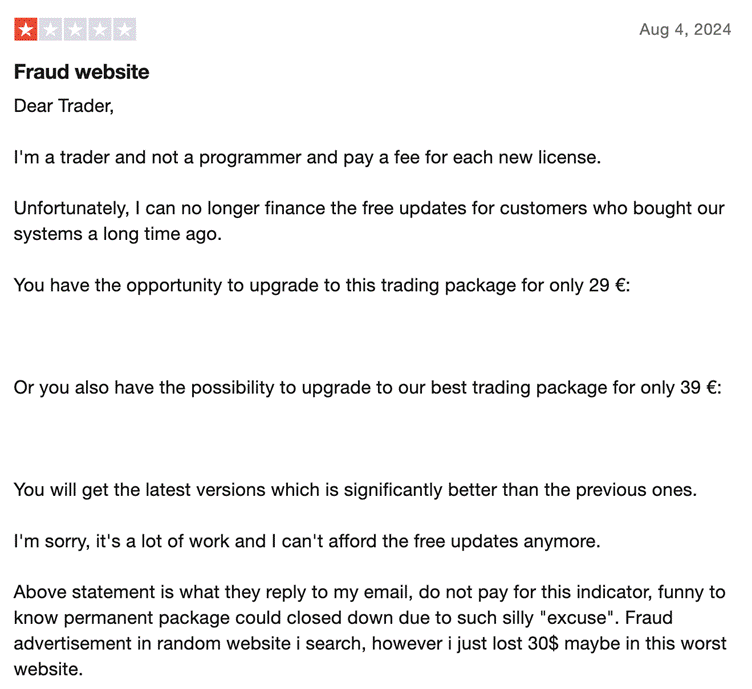The width and height of the screenshot is (752, 689).
Task: Click the final line "website."
Action: [50, 669]
